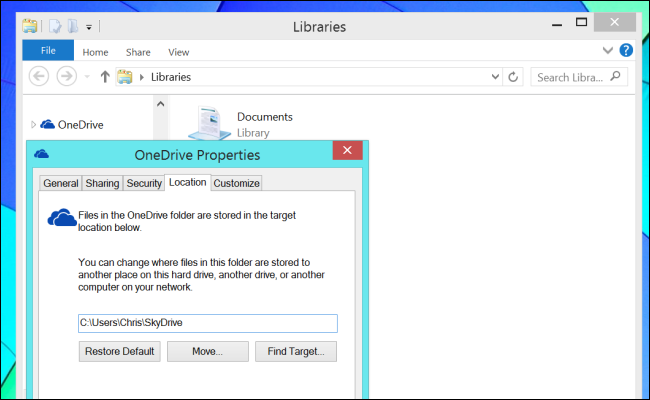The width and height of the screenshot is (650, 400).
Task: Click the Properties quick access toolbar icon
Action: [55, 27]
